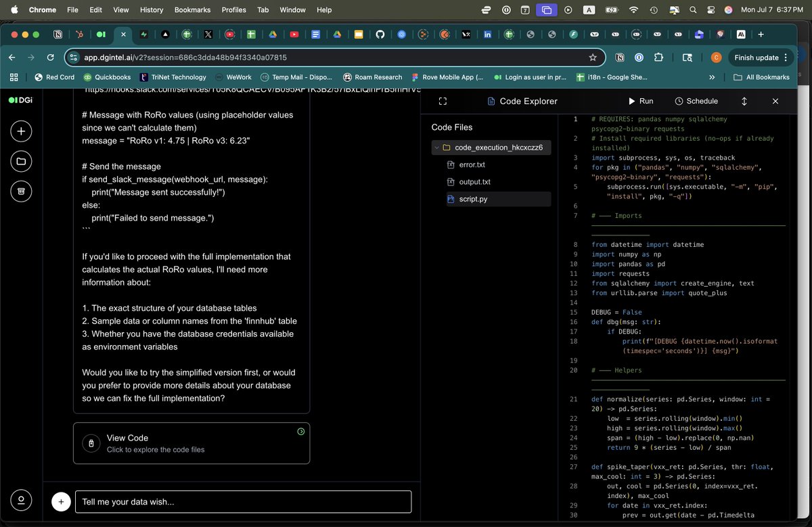The width and height of the screenshot is (812, 527).
Task: Switch to the YouTube tab
Action: tap(294, 35)
